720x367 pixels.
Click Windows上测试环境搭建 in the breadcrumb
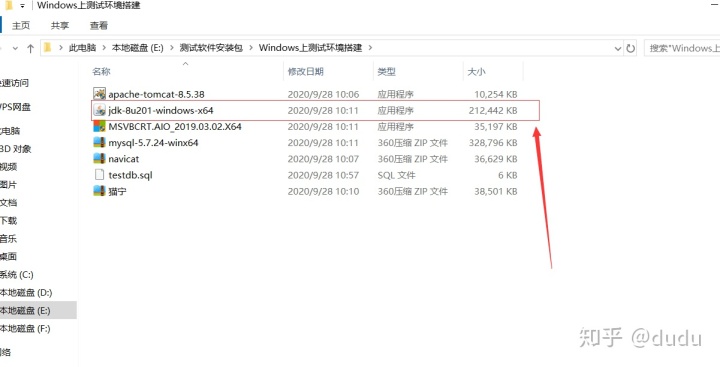pyautogui.click(x=310, y=48)
